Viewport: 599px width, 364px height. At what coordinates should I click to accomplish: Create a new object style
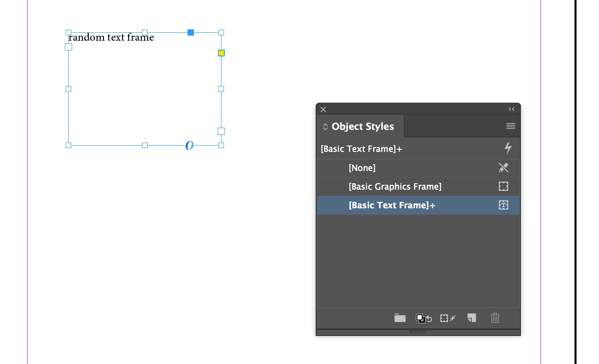pos(472,318)
